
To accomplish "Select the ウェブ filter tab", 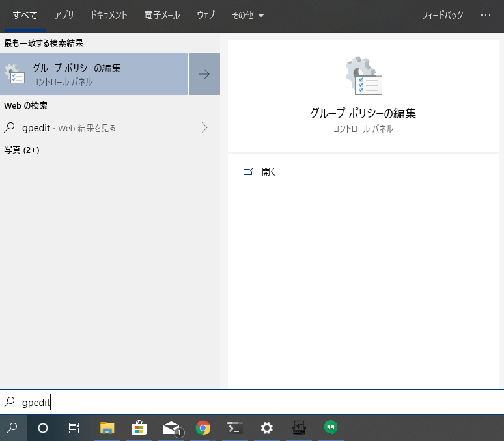I will pos(206,15).
